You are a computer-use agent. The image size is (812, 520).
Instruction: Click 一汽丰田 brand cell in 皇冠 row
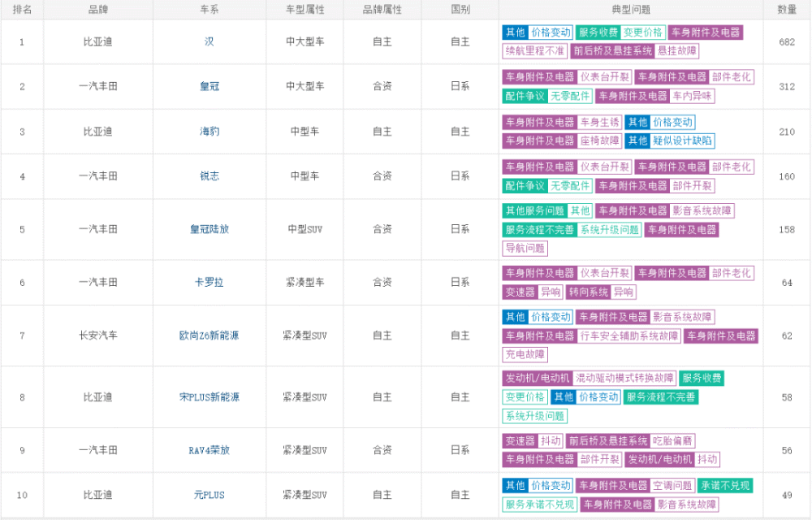[x=98, y=86]
